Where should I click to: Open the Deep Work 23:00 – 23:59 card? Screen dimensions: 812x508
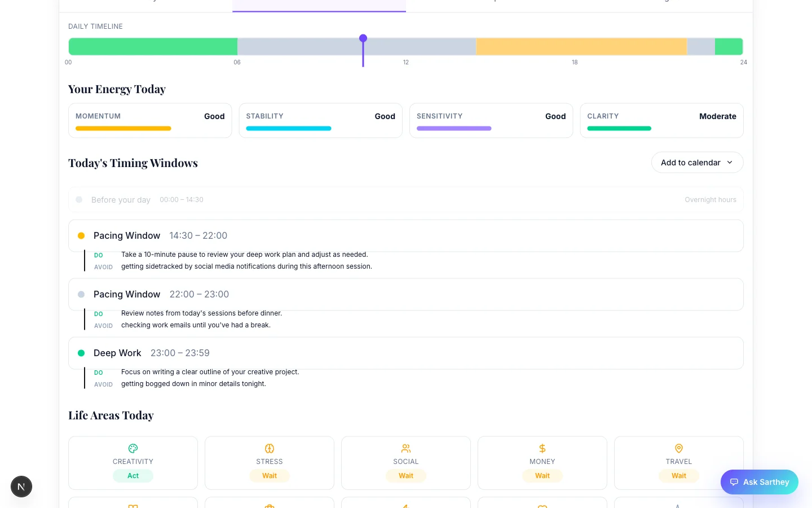coord(405,353)
